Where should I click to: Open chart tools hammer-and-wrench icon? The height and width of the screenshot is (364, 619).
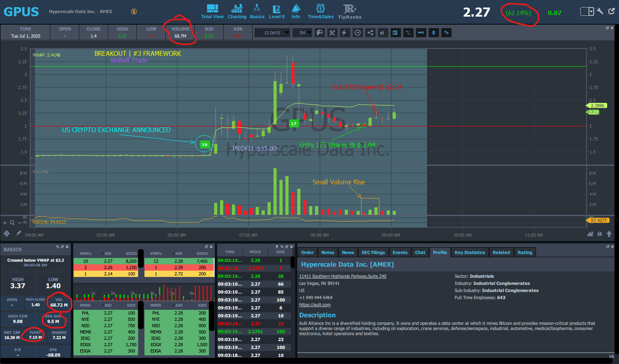pos(332,33)
